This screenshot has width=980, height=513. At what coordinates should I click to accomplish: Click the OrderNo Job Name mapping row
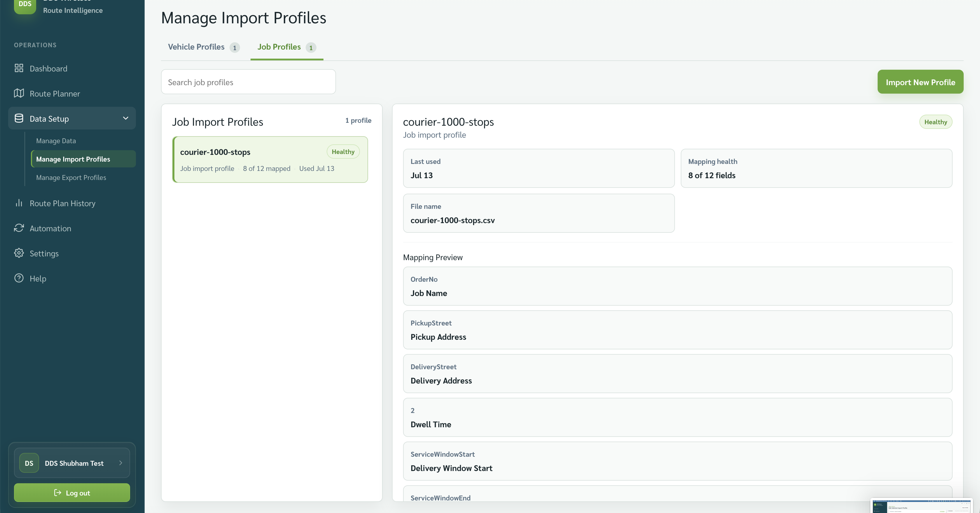[x=678, y=286]
